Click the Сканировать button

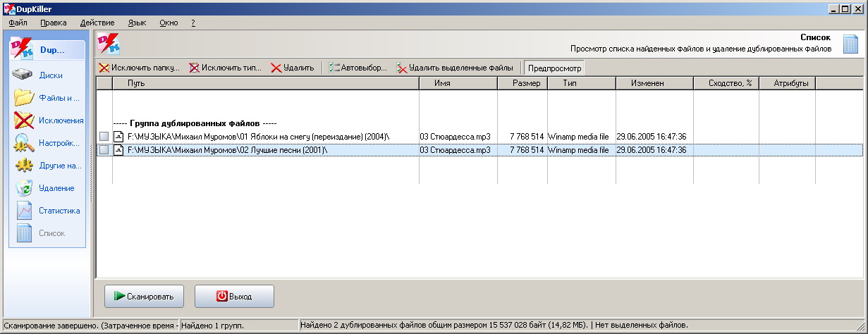(145, 296)
